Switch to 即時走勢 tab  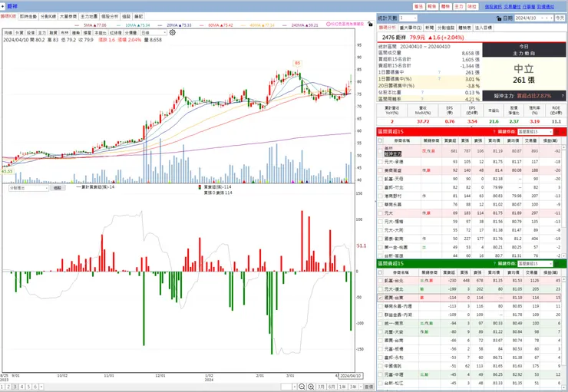pos(28,17)
